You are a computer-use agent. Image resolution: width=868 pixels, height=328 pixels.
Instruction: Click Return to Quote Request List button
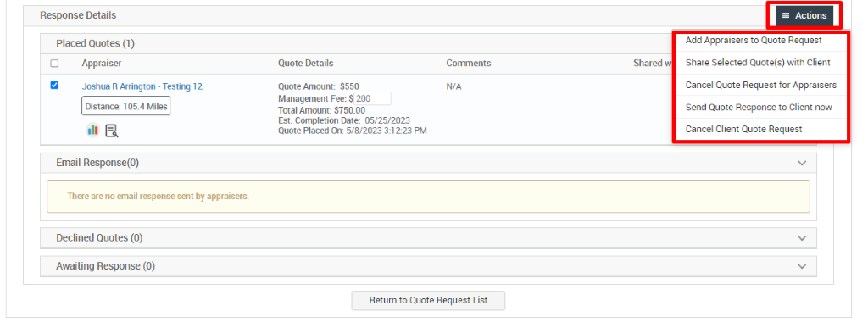pyautogui.click(x=428, y=300)
